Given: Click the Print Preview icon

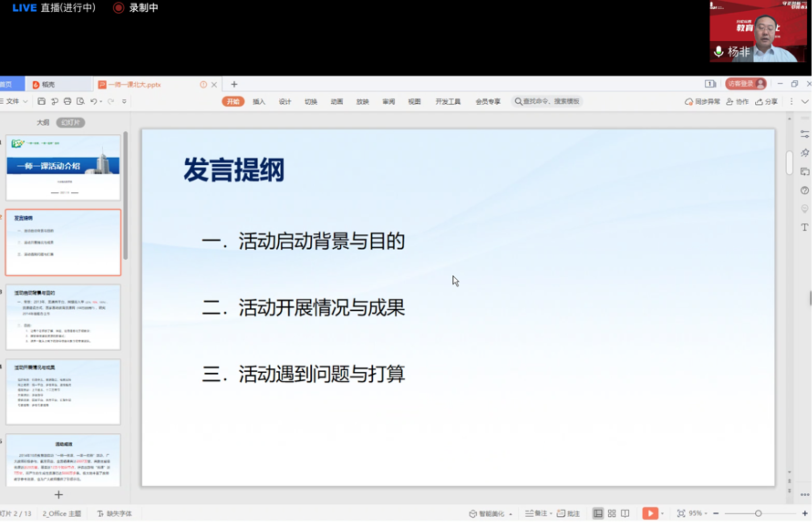Looking at the screenshot, I should pyautogui.click(x=81, y=101).
